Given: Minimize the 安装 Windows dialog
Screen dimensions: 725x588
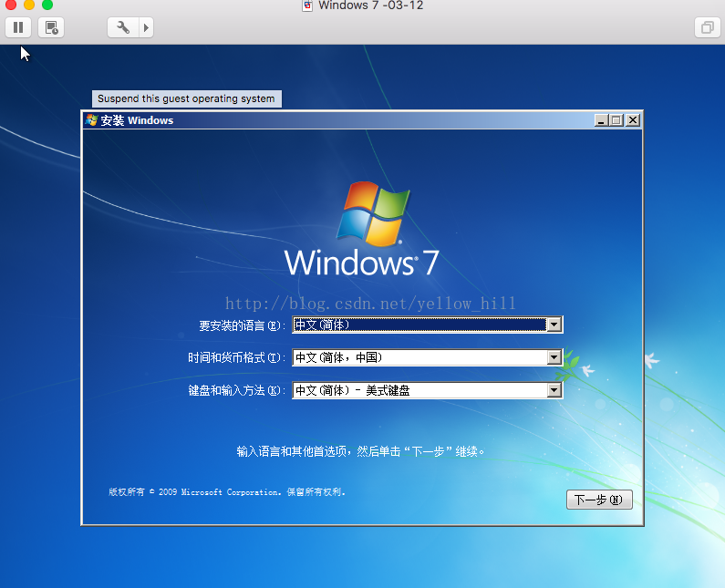Looking at the screenshot, I should pyautogui.click(x=601, y=120).
